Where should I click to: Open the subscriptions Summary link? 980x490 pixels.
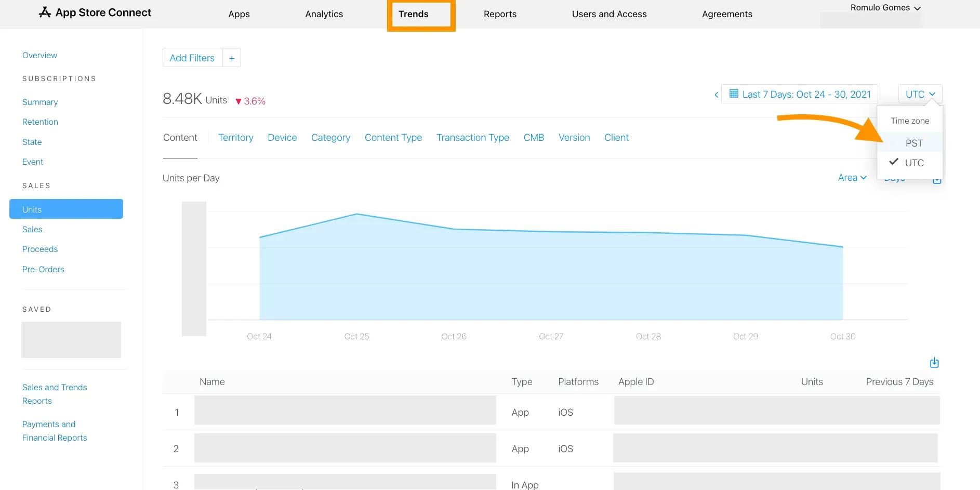point(40,102)
